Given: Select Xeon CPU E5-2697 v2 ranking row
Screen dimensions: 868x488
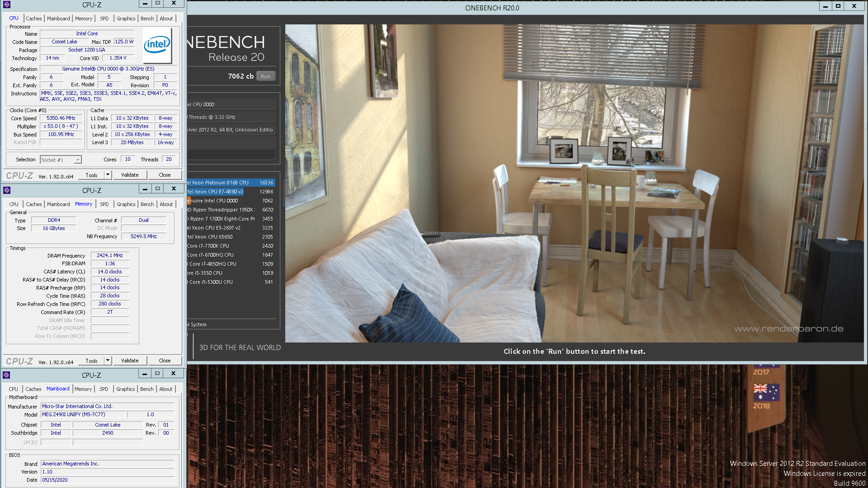Looking at the screenshot, I should click(x=231, y=228).
